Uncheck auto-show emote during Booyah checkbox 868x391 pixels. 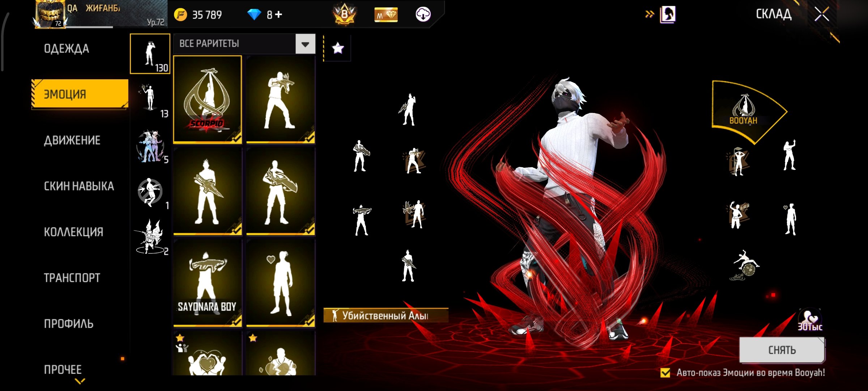(x=665, y=373)
